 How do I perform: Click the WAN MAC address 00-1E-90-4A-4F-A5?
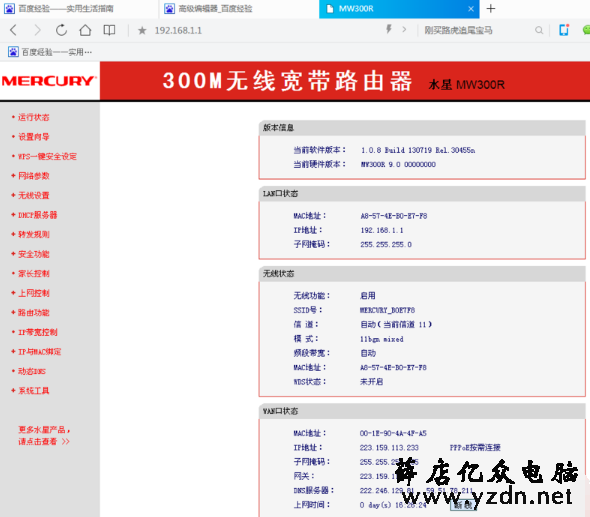[393, 433]
